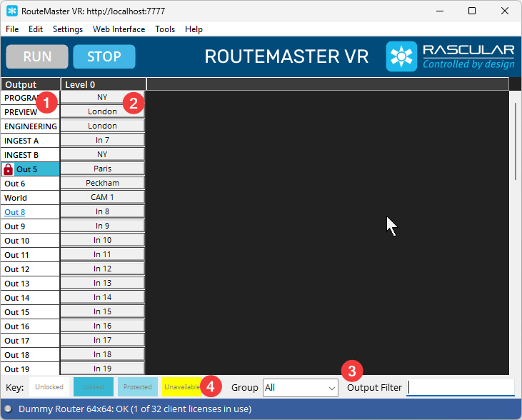Select the Out 16 output
This screenshot has height=420, width=522.
(x=30, y=326)
